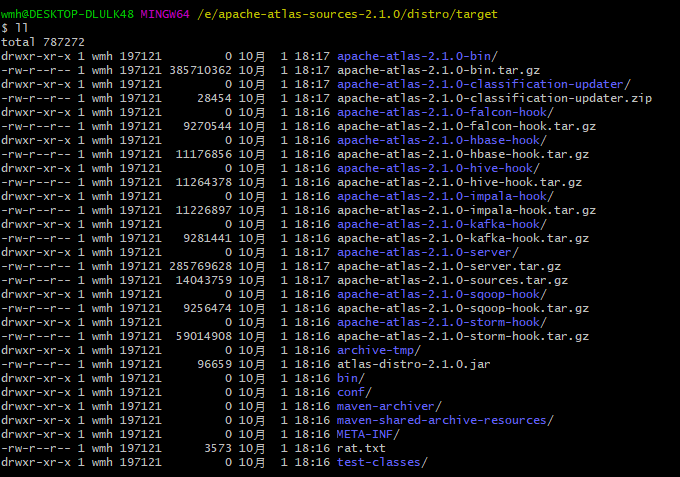
Task: Click file size 385710362
Action: pyautogui.click(x=200, y=70)
